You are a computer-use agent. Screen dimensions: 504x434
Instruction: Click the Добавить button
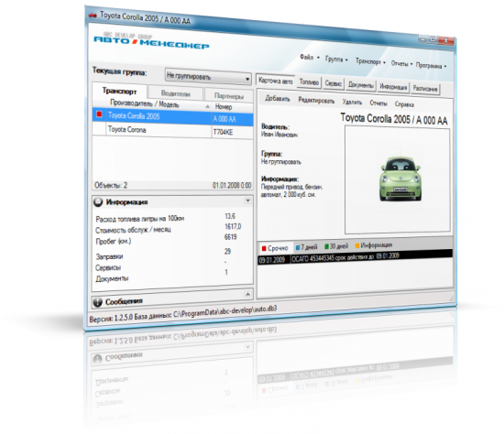(x=278, y=99)
